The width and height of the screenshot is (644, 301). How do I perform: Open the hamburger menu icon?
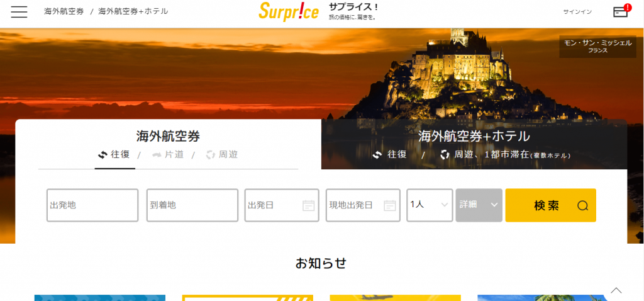coord(19,12)
